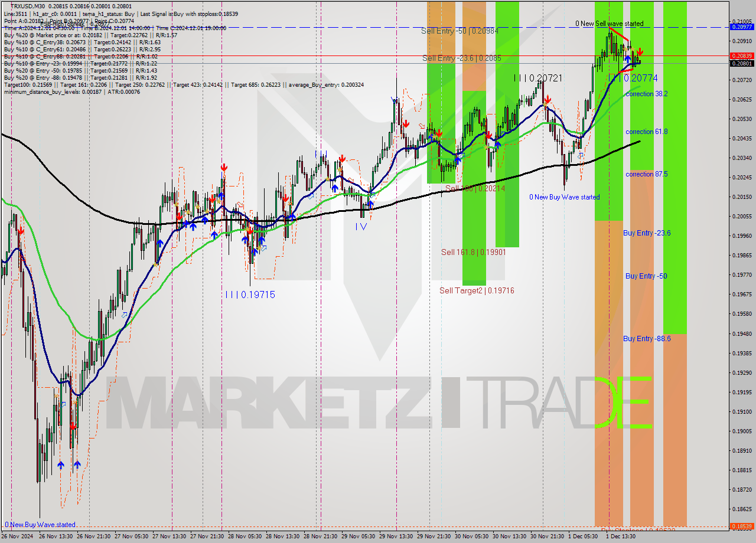Click the 'Buy Entry -88.6' label

(x=647, y=339)
